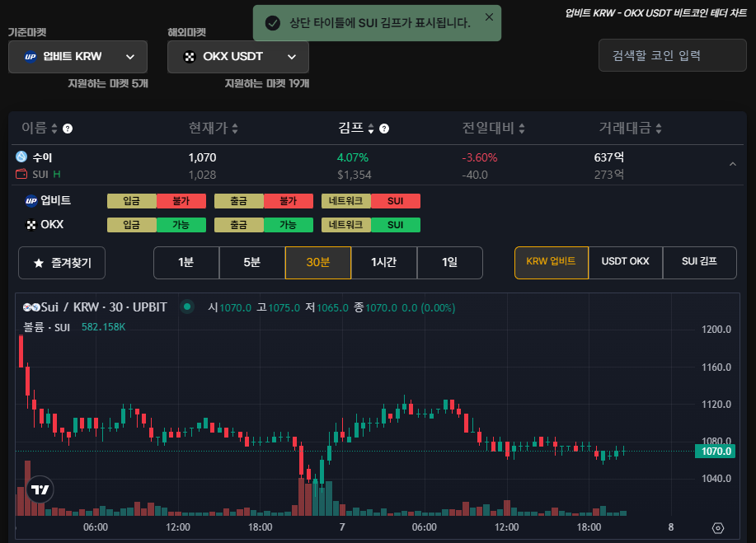Click the H badge next to the SUI ticker

(x=55, y=173)
